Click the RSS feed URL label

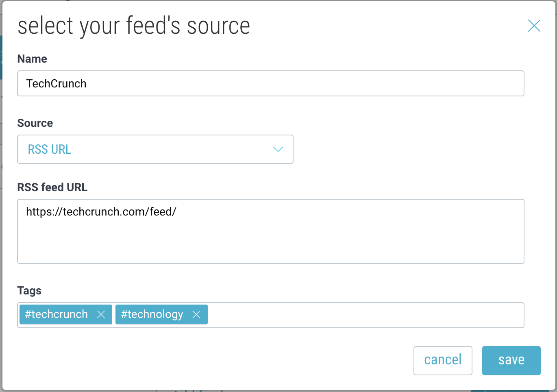pos(52,187)
